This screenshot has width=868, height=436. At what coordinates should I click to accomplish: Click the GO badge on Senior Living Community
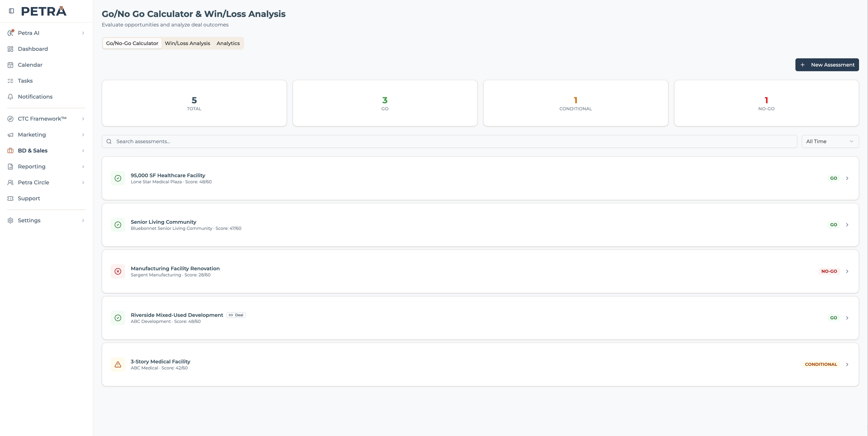(x=833, y=225)
